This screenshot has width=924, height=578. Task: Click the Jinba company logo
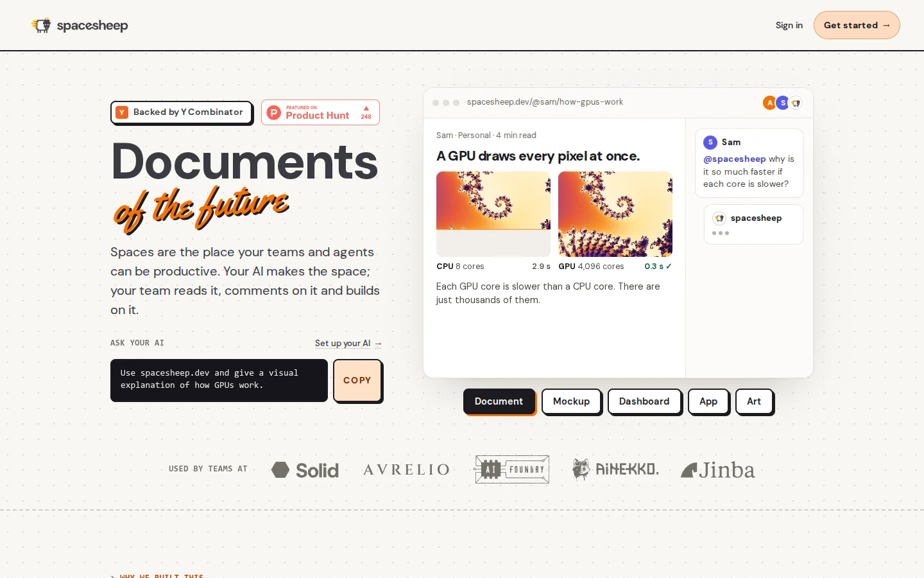click(x=718, y=470)
